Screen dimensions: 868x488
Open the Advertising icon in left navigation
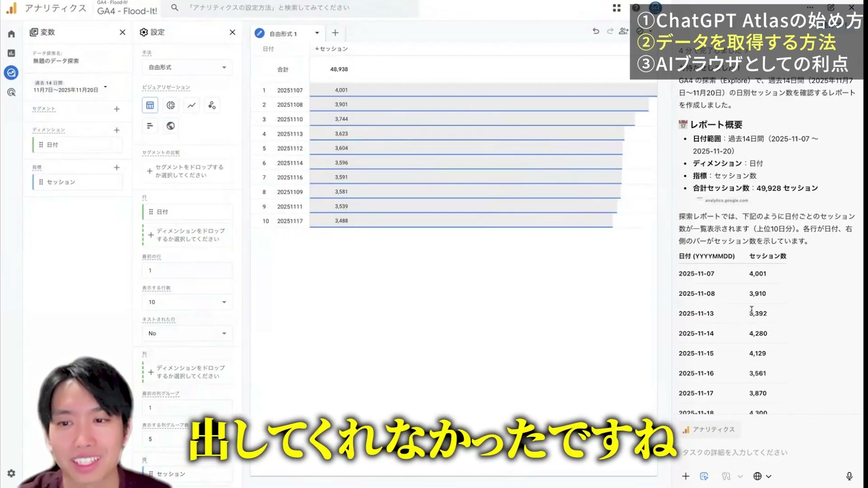[11, 92]
